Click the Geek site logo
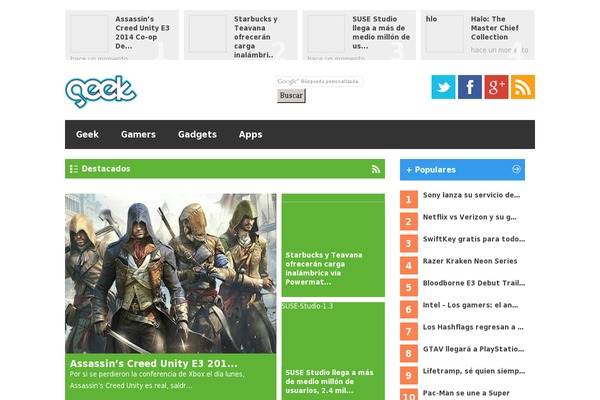 (101, 91)
